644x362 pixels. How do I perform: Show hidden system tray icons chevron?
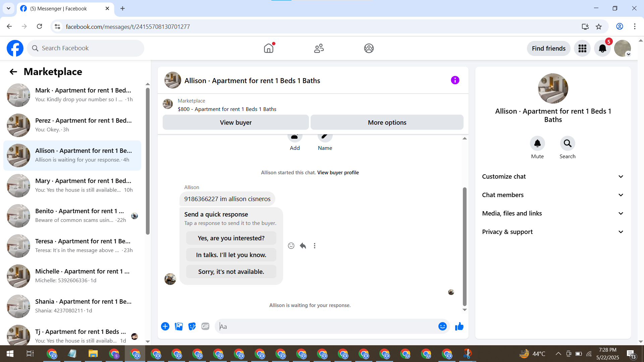click(558, 354)
